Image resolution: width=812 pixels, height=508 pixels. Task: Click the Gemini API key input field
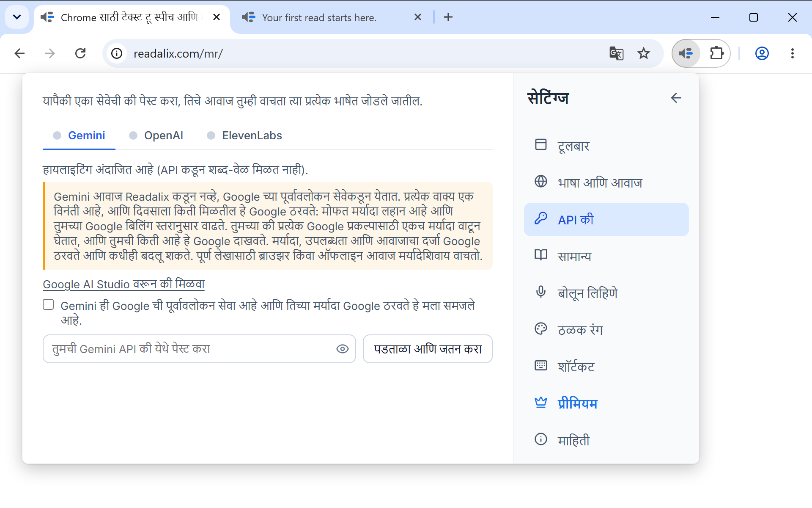point(199,349)
